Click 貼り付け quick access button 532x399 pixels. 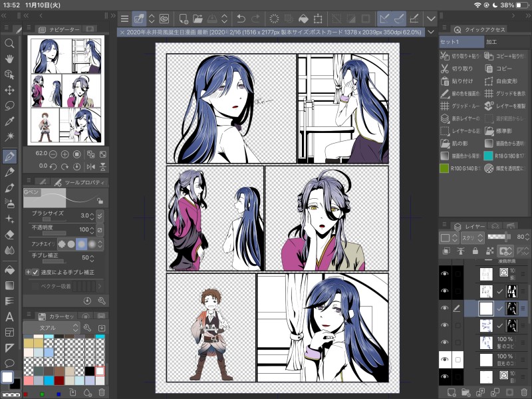[x=457, y=81]
